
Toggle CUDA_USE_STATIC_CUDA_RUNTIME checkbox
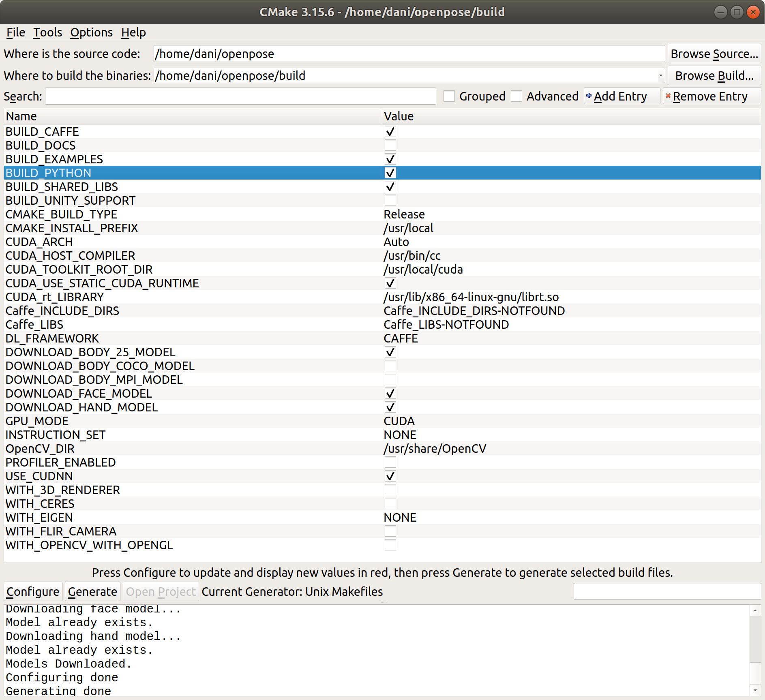click(x=390, y=283)
